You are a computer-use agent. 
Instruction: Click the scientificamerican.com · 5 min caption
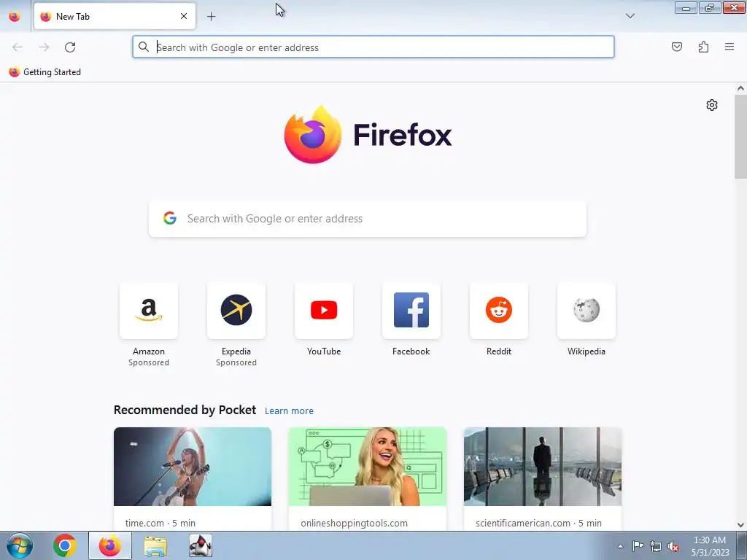(538, 523)
